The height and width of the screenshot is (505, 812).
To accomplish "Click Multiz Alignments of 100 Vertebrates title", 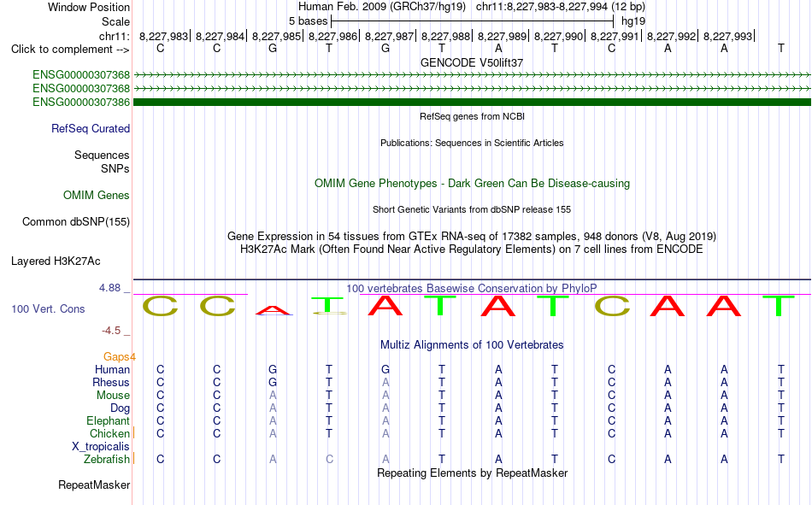I will (472, 345).
